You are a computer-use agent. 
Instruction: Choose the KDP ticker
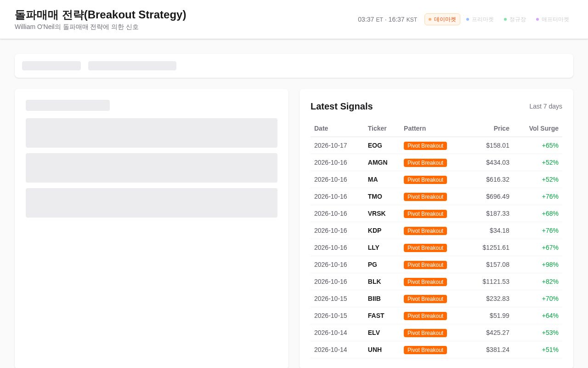click(375, 230)
